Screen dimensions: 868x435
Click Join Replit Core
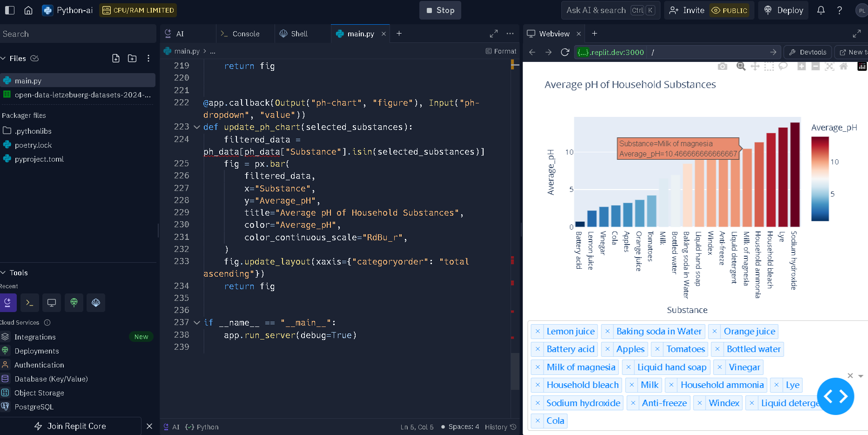(70, 426)
